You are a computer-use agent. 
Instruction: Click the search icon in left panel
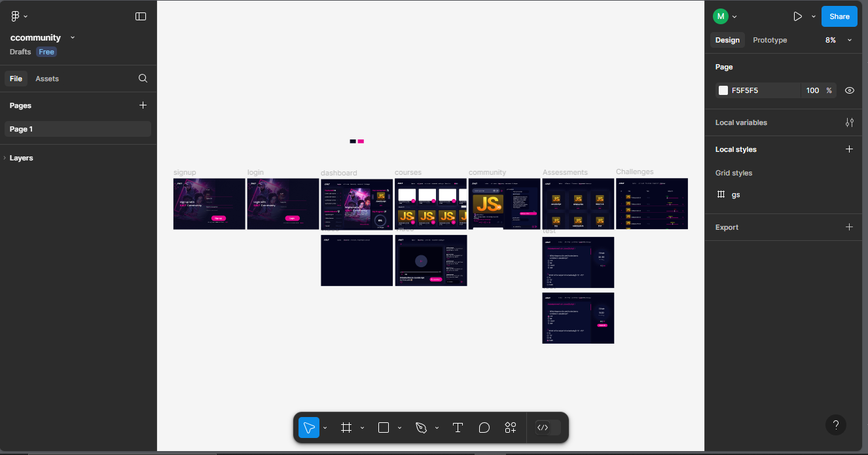143,79
